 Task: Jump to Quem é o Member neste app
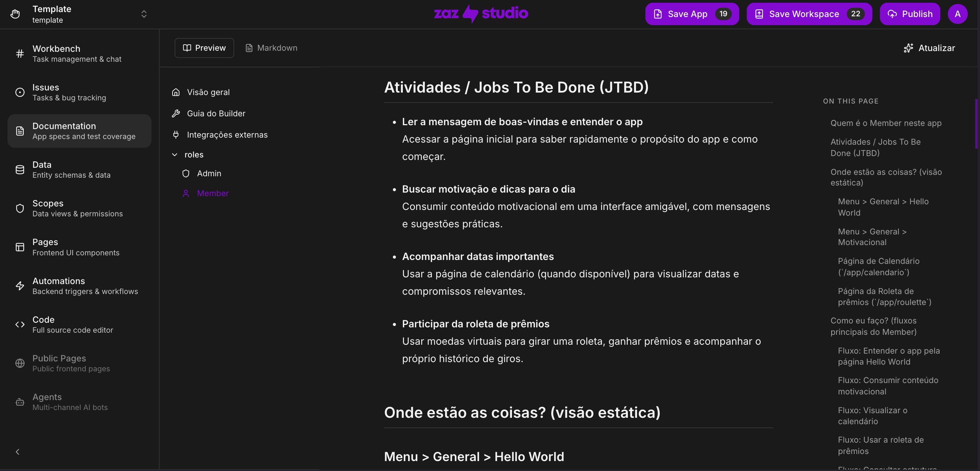[886, 123]
